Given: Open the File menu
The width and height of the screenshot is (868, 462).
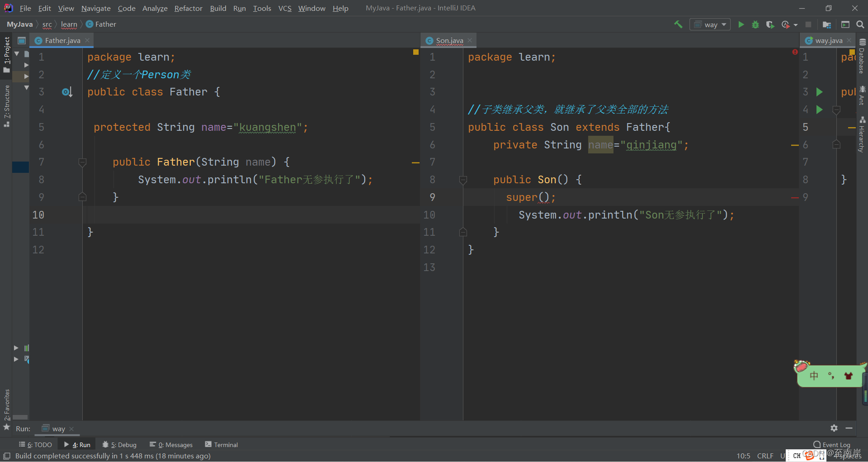Looking at the screenshot, I should click(25, 8).
